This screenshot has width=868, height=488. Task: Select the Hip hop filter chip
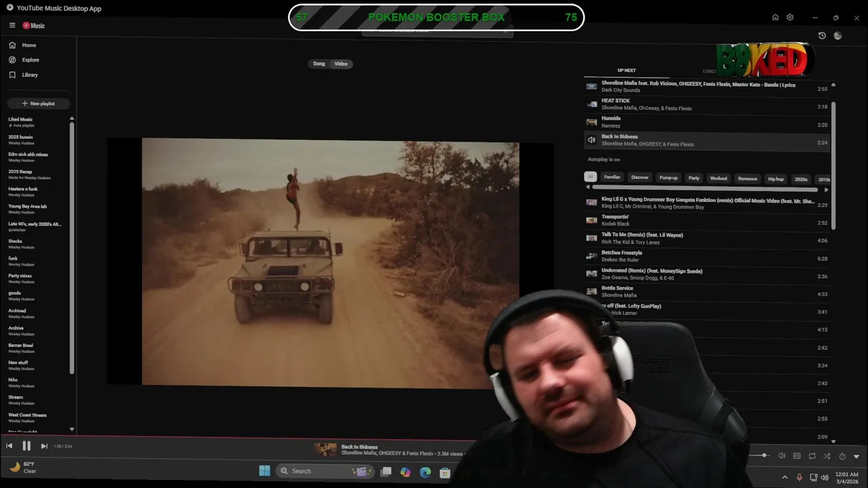click(776, 178)
